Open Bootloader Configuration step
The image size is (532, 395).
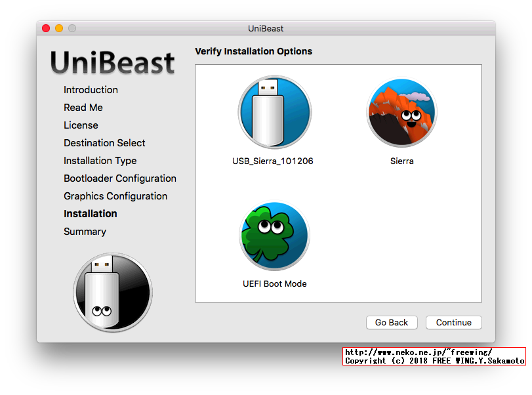[x=119, y=178]
